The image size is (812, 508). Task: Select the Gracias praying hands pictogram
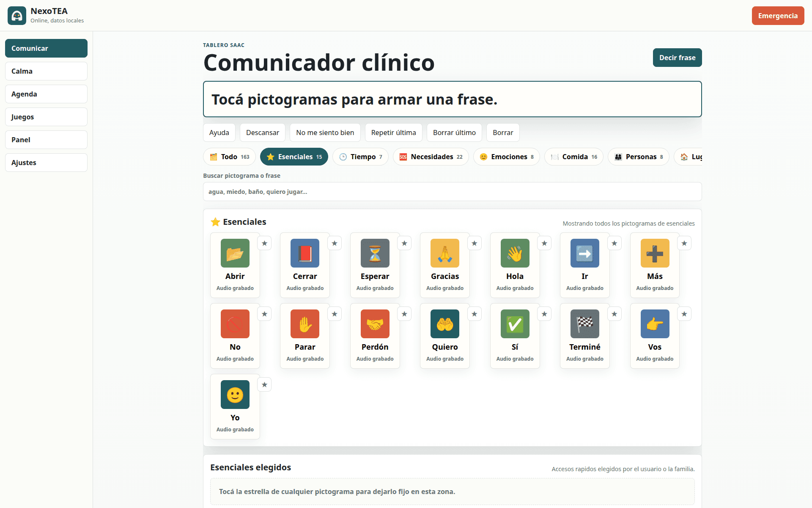coord(445,265)
